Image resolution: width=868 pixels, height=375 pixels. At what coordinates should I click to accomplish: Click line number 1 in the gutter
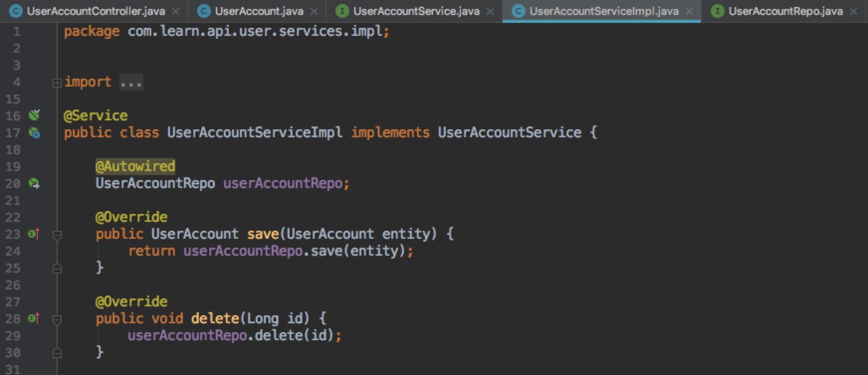(x=17, y=31)
